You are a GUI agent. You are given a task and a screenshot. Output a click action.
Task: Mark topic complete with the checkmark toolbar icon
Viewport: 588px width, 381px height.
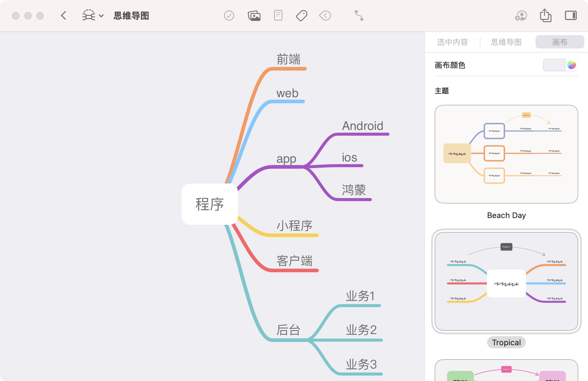click(229, 15)
